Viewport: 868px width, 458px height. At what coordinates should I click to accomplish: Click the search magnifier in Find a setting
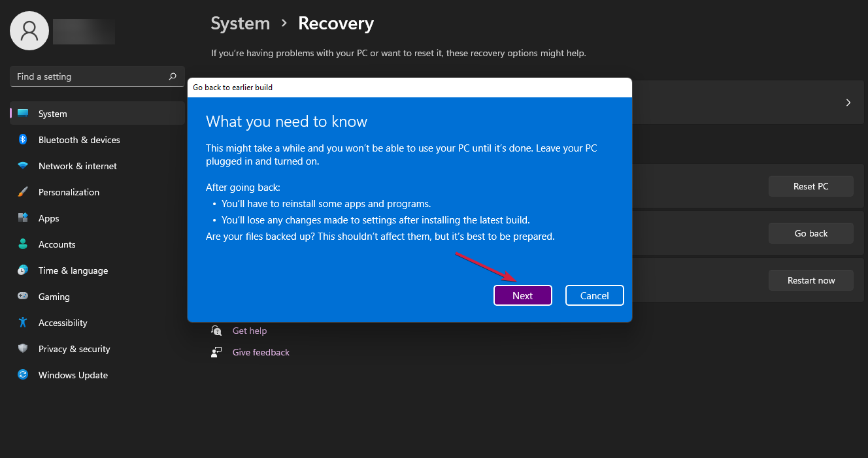tap(172, 76)
